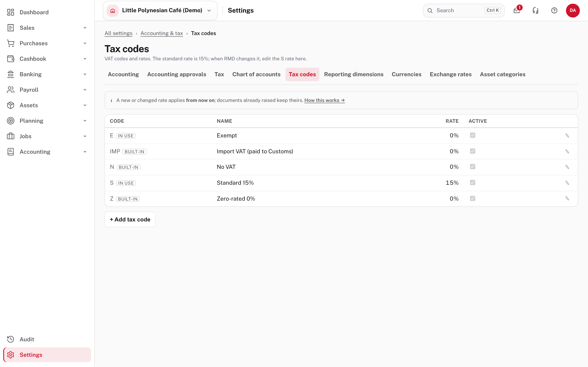The height and width of the screenshot is (367, 588).
Task: Edit the Standard 15% tax code pencil
Action: pyautogui.click(x=567, y=183)
